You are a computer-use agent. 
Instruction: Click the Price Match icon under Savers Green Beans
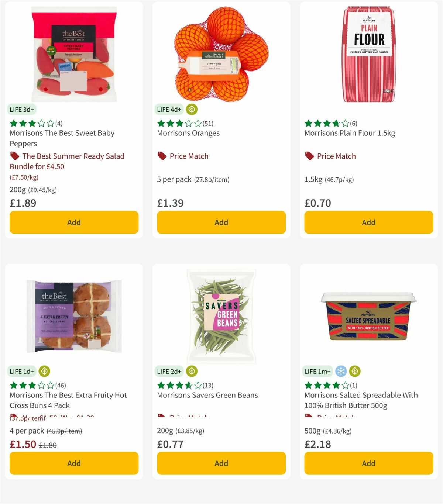tap(161, 416)
